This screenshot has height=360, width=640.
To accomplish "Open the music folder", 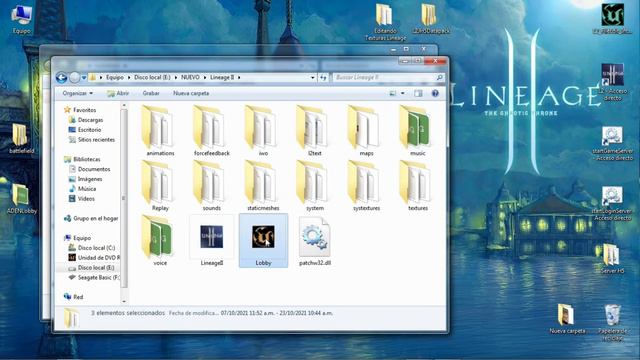I will [x=418, y=131].
